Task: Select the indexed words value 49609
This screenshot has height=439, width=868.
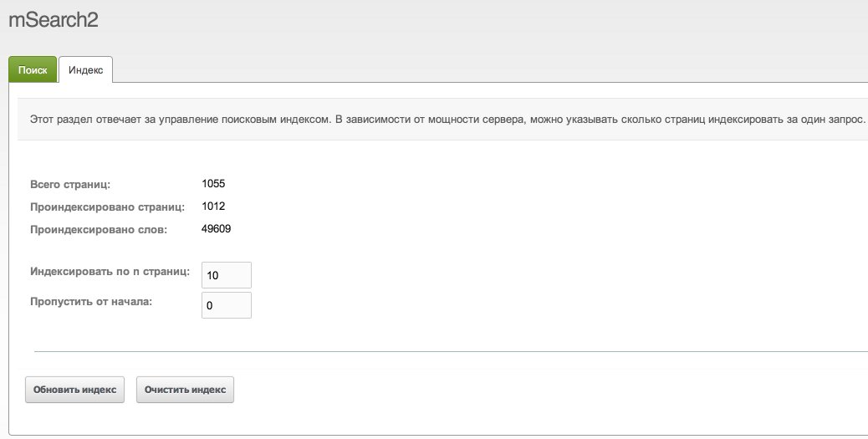Action: click(x=216, y=228)
